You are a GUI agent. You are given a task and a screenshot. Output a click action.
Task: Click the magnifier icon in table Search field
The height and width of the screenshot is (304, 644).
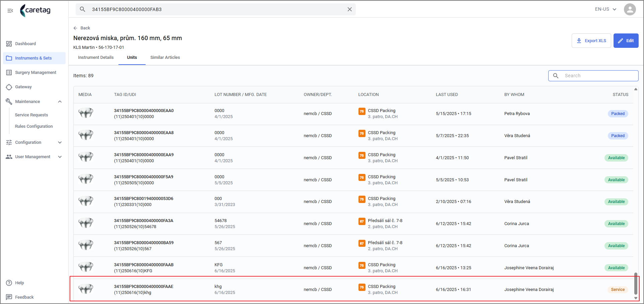[556, 76]
